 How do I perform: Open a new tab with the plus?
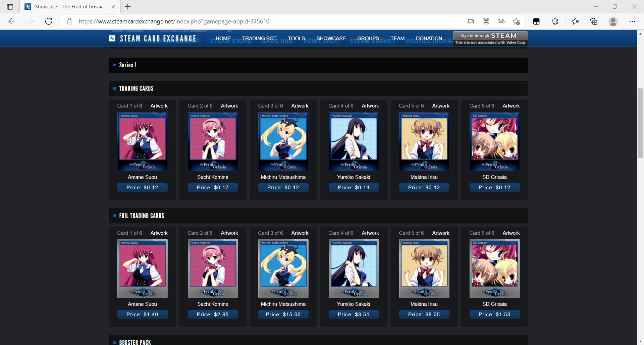point(128,6)
